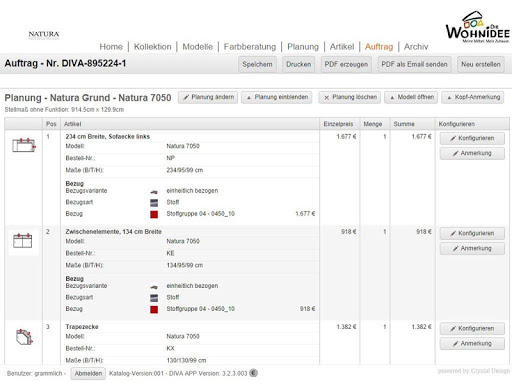Open the Kollektion menu tab
The height and width of the screenshot is (384, 512).
click(152, 47)
